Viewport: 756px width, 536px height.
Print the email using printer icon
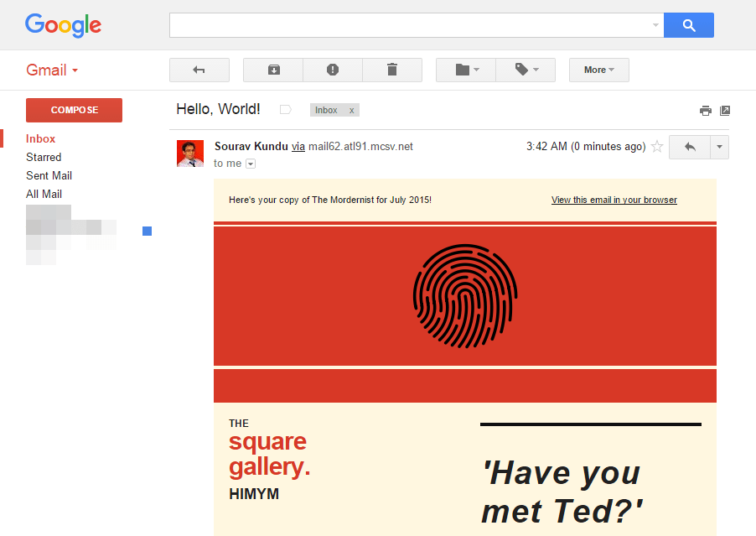(x=706, y=111)
